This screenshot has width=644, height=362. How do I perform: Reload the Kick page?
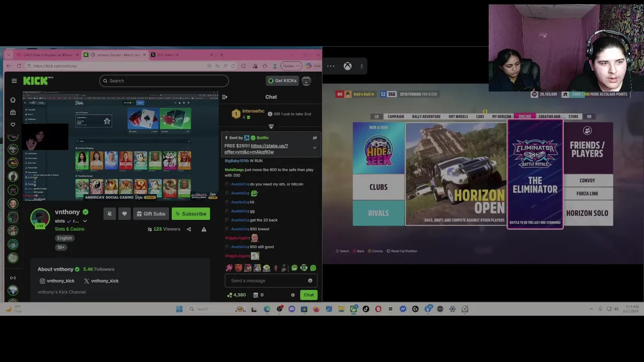pyautogui.click(x=19, y=66)
